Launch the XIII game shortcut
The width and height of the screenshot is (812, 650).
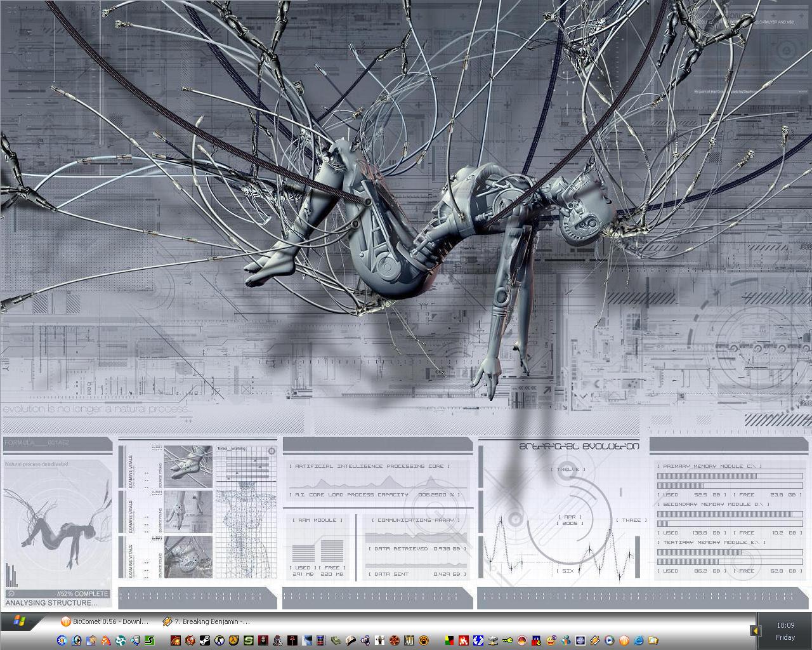409,640
